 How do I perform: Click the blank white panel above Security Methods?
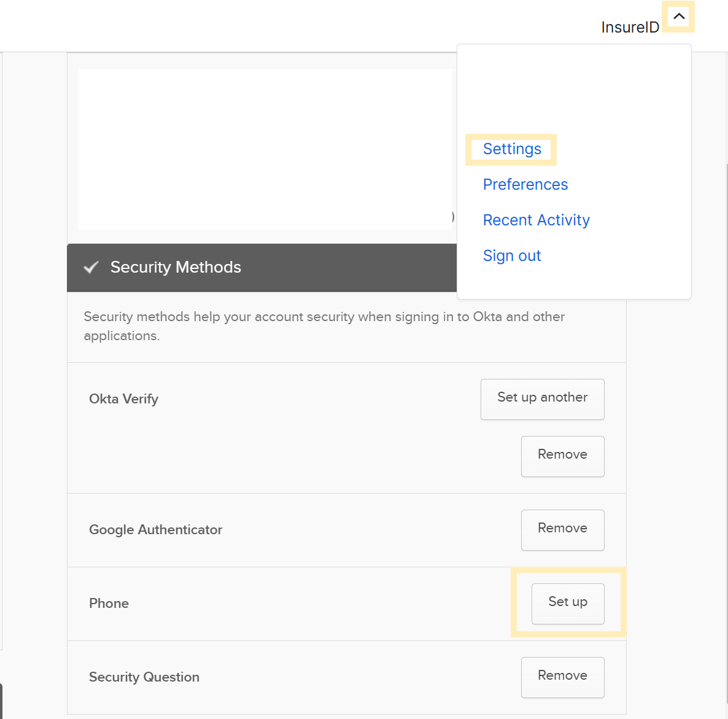click(x=265, y=149)
